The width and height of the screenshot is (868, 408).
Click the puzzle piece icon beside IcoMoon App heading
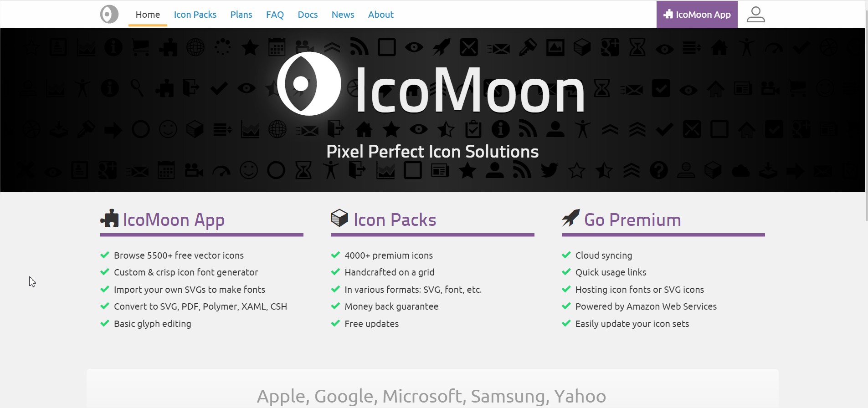point(109,219)
